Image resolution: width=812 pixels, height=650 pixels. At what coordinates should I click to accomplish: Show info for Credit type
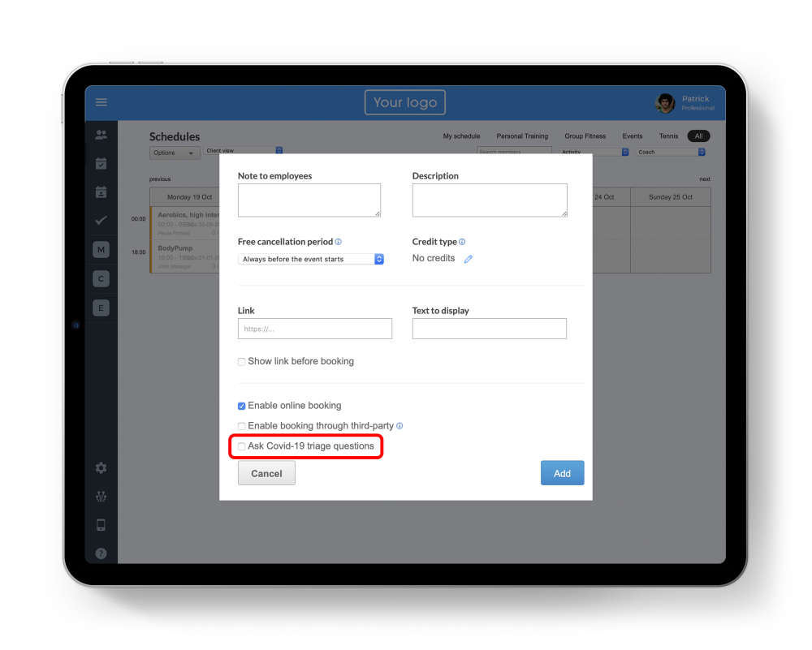[x=462, y=242]
